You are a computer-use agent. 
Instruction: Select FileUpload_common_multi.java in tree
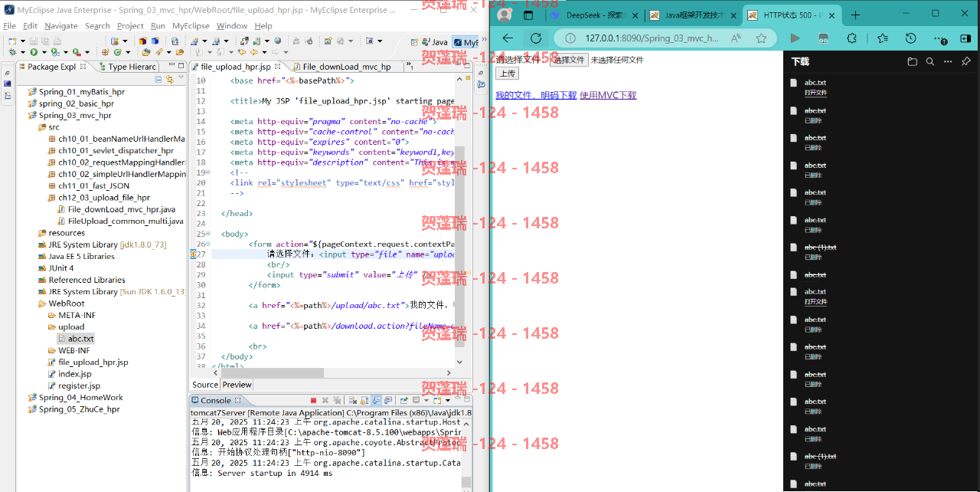pos(119,221)
